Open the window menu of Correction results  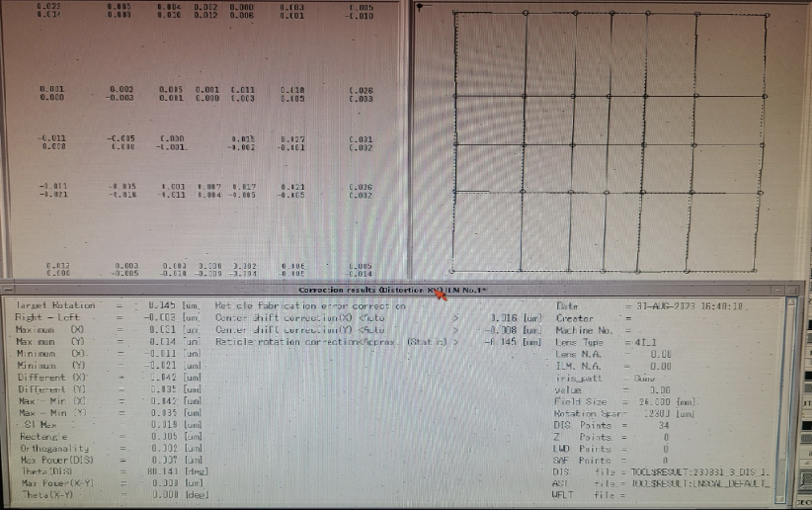6,289
